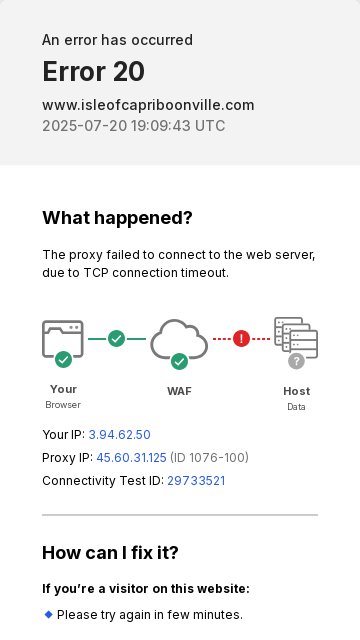Click the WAF label
360x640 pixels.
[x=179, y=391]
